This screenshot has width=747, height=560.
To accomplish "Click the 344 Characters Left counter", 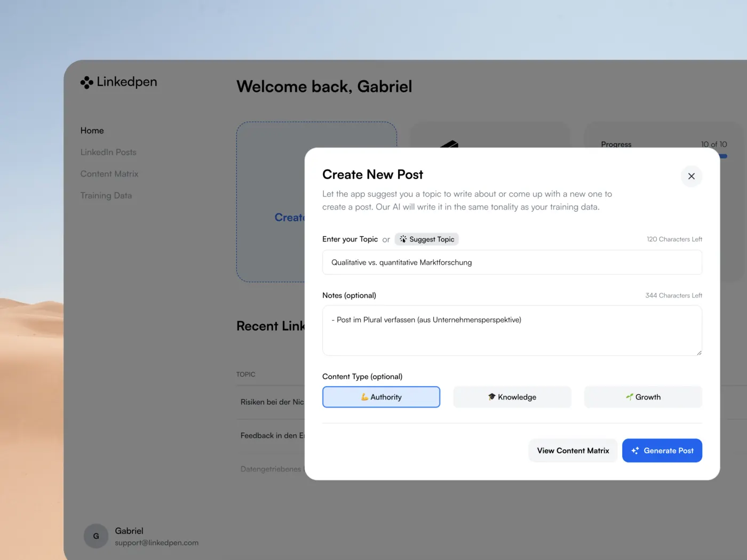I will pyautogui.click(x=673, y=295).
